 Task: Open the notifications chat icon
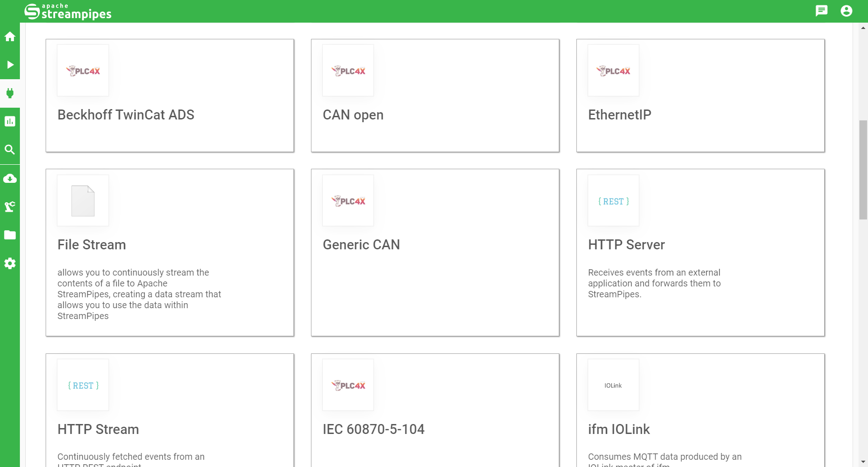coord(821,11)
